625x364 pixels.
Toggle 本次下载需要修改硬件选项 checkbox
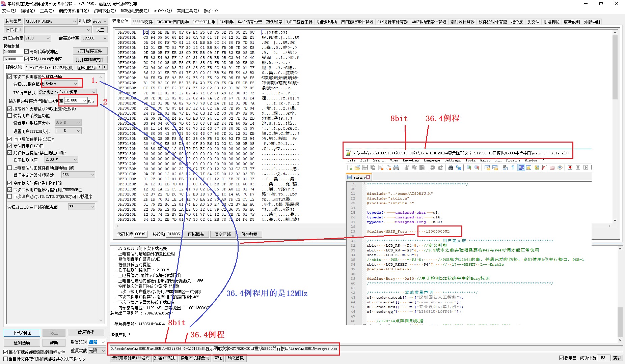click(10, 77)
